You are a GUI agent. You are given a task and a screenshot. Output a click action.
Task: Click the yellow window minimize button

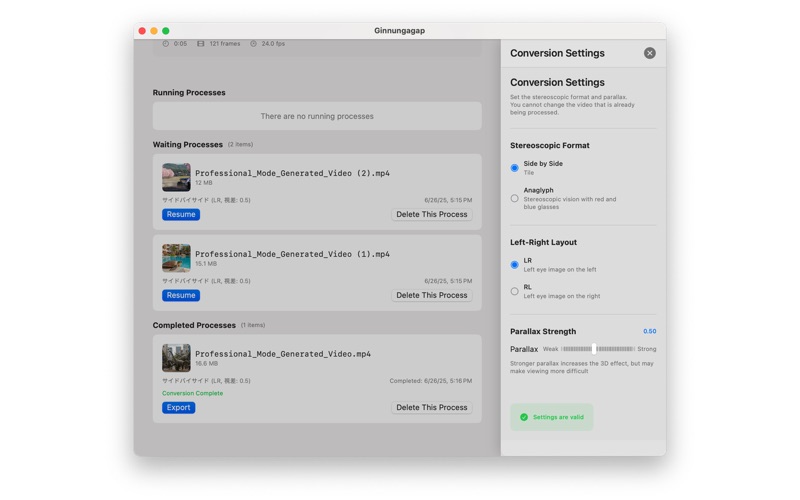point(154,31)
